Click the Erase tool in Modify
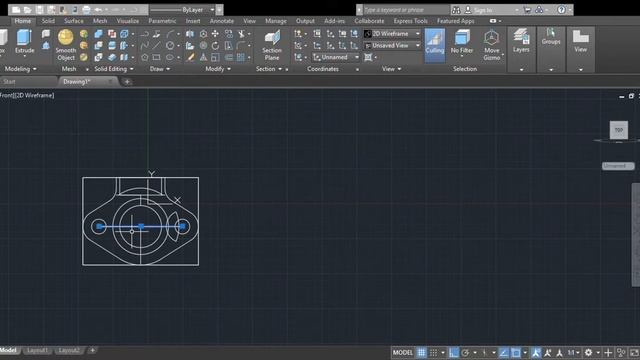Screen dimensions: 640x360 pos(190,58)
